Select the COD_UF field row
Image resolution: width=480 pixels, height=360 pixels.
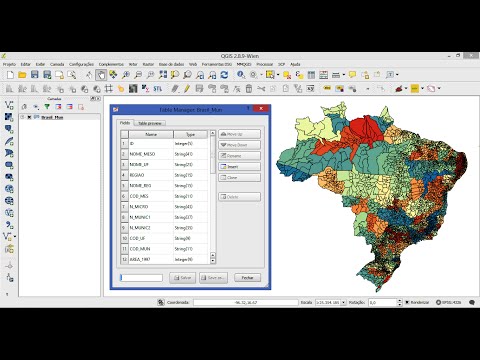[164, 238]
